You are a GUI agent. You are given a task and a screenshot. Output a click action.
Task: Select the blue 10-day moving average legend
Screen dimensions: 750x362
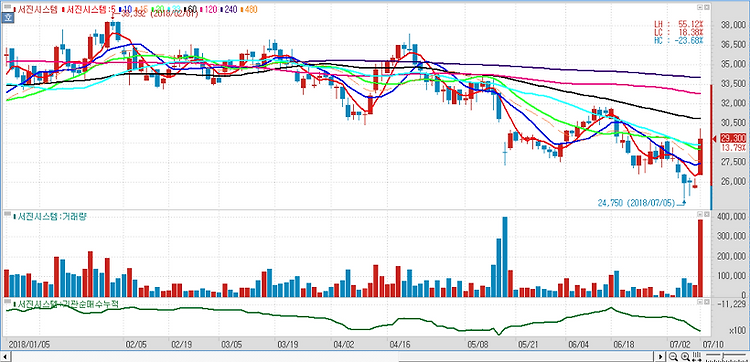[125, 9]
